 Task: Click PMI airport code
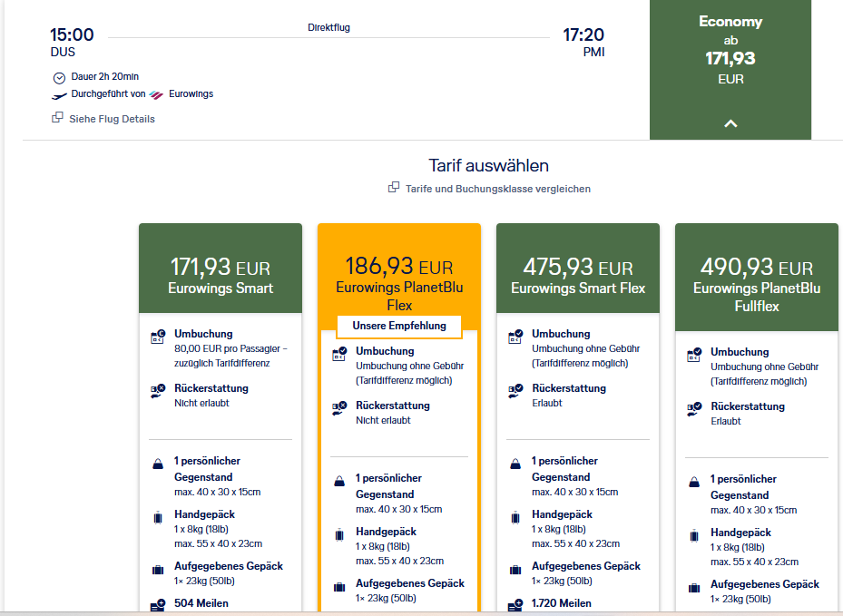point(593,52)
